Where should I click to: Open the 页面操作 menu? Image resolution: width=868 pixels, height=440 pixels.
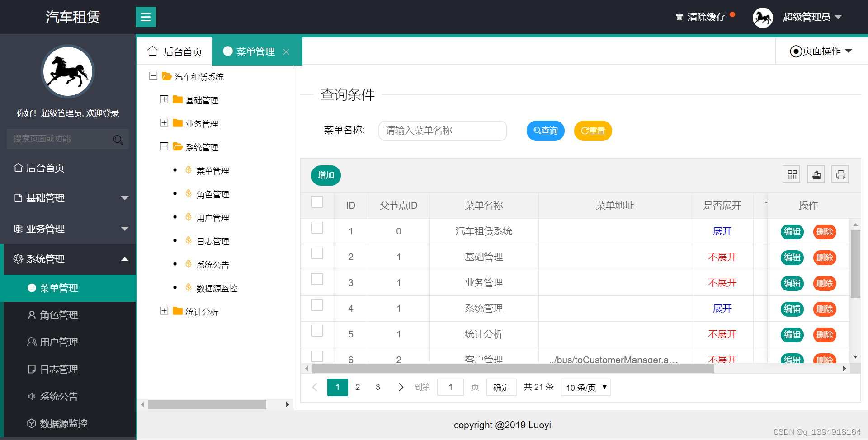(x=821, y=51)
